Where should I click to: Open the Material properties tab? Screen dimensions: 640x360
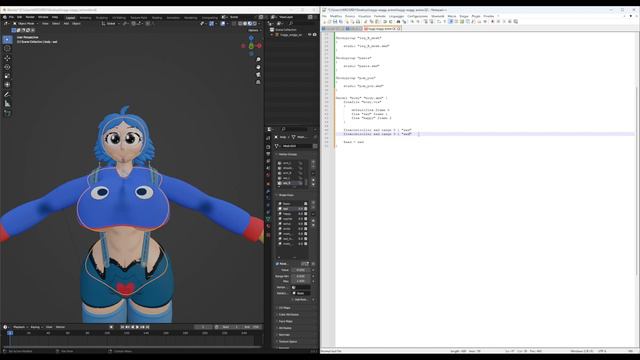(x=268, y=226)
